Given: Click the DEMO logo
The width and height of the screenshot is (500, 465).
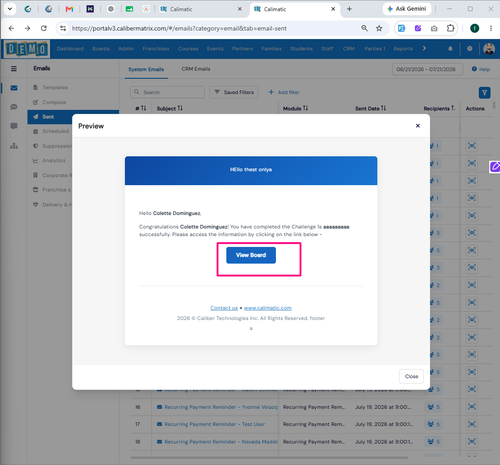Looking at the screenshot, I should [27, 49].
